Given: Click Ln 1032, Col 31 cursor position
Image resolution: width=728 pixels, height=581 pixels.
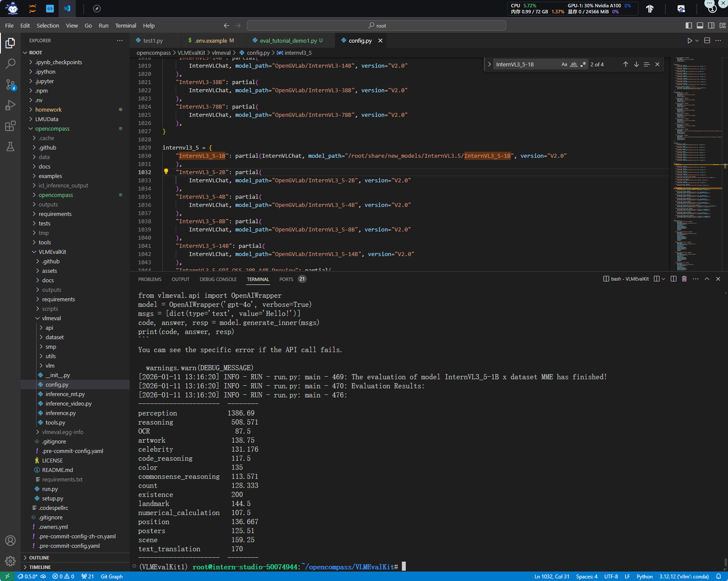Looking at the screenshot, I should pos(552,577).
